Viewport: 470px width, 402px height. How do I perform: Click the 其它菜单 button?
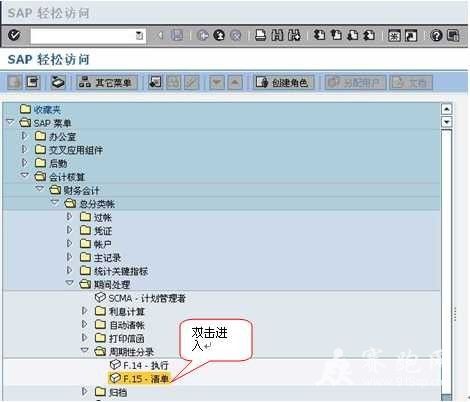pos(107,82)
